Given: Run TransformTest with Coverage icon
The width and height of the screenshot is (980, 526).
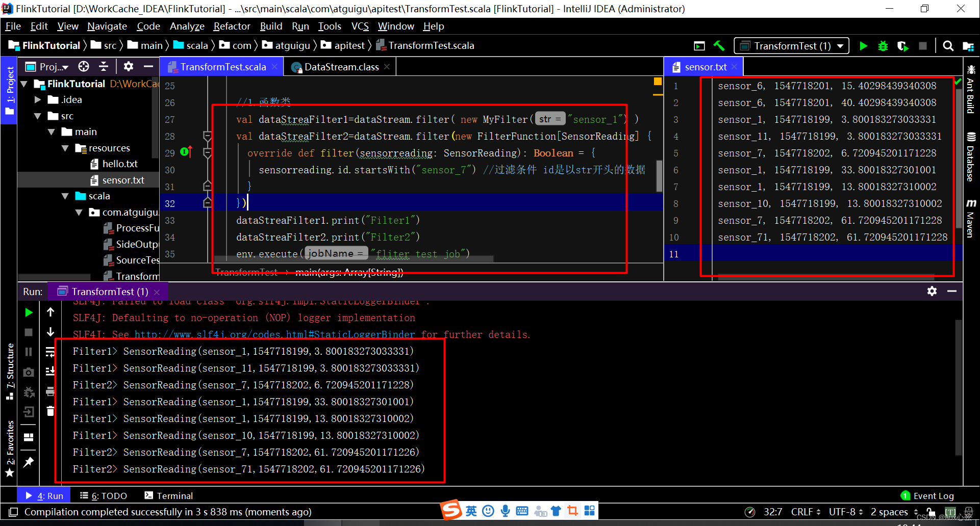Looking at the screenshot, I should (902, 45).
